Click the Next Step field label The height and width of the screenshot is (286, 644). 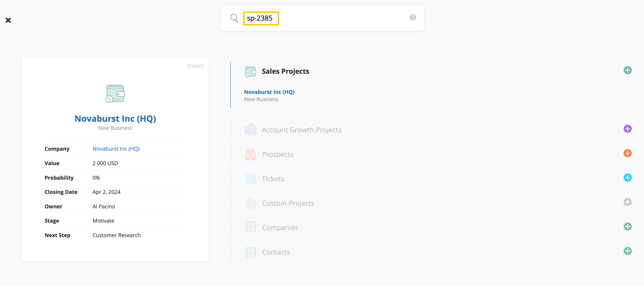57,236
